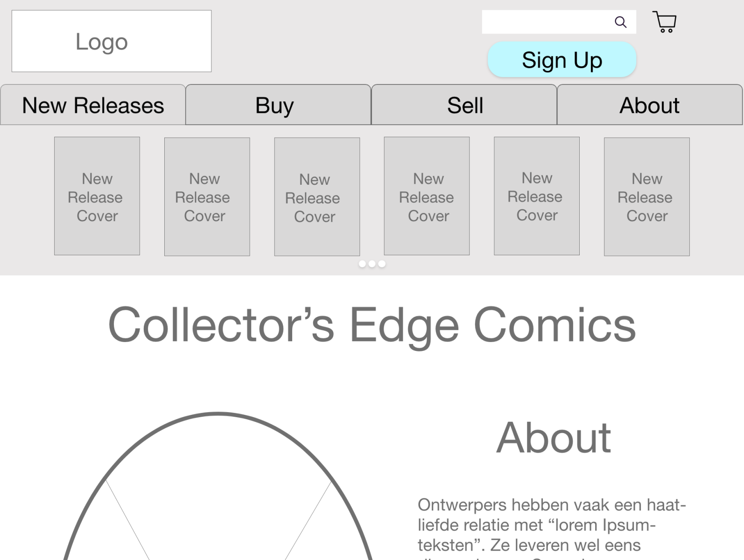Screen dimensions: 744x560
Task: Select the fifth New Release Cover thumbnail
Action: point(536,196)
